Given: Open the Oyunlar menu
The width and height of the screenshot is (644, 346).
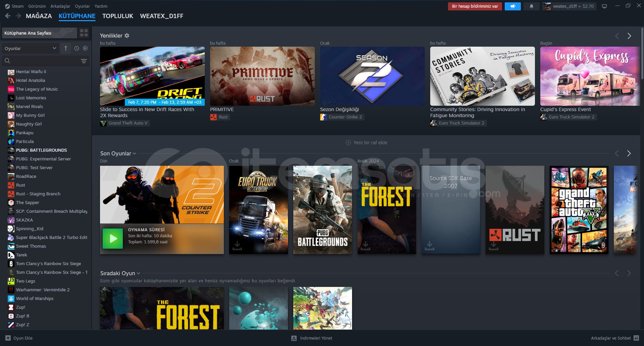Looking at the screenshot, I should point(82,6).
